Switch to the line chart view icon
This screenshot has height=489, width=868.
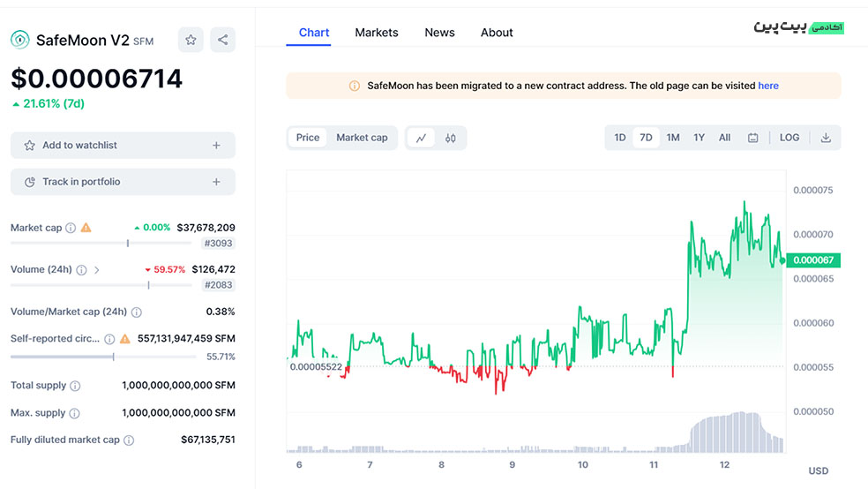tap(421, 138)
